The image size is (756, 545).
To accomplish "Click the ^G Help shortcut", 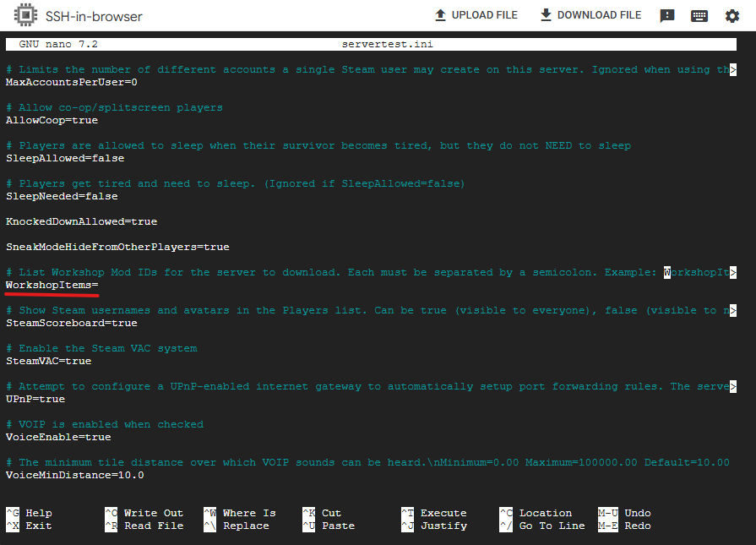I will pyautogui.click(x=29, y=513).
